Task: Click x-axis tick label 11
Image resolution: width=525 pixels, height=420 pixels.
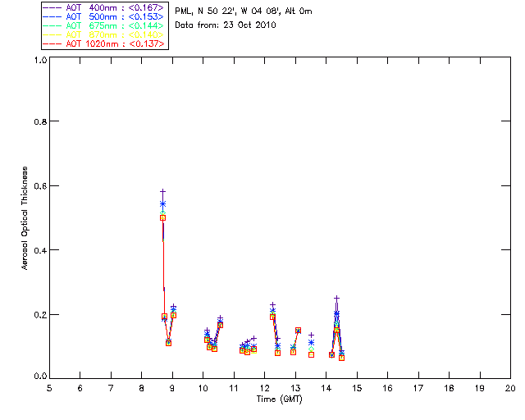Action: 234,388
